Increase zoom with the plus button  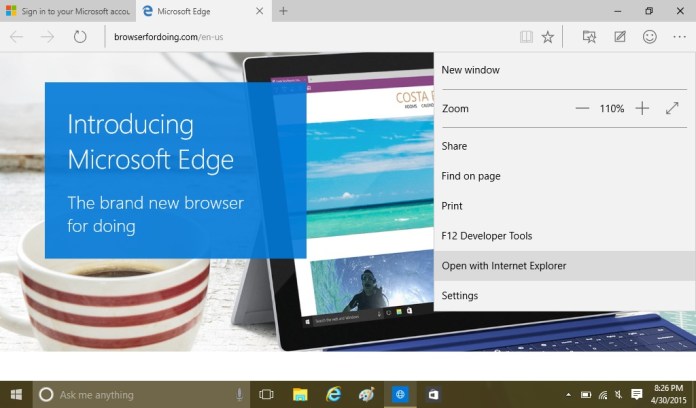tap(642, 108)
